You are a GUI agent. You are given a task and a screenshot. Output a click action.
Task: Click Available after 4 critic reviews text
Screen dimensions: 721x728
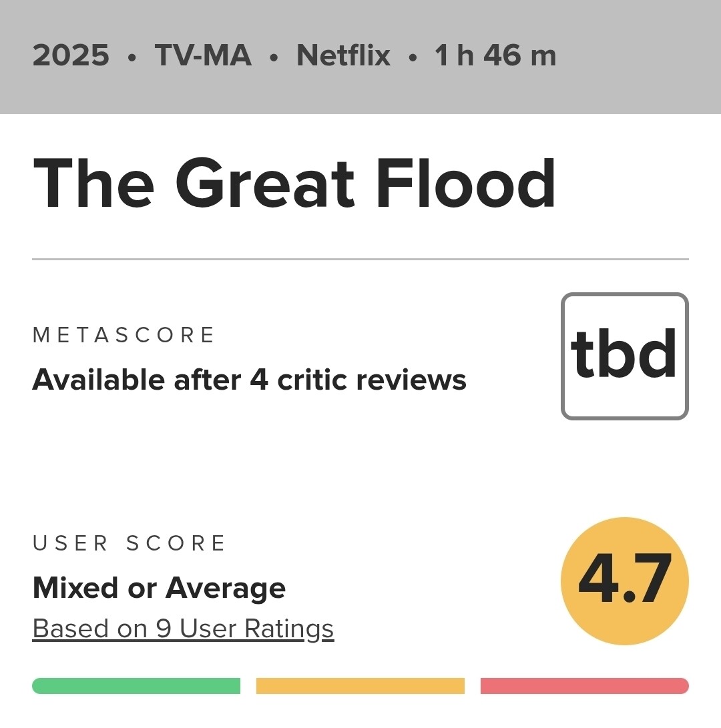coord(249,380)
